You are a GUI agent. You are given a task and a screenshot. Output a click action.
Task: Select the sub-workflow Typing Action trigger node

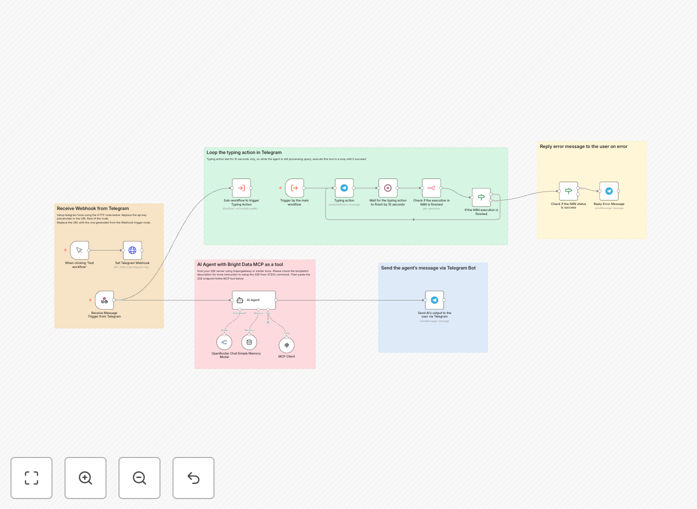[x=241, y=188]
